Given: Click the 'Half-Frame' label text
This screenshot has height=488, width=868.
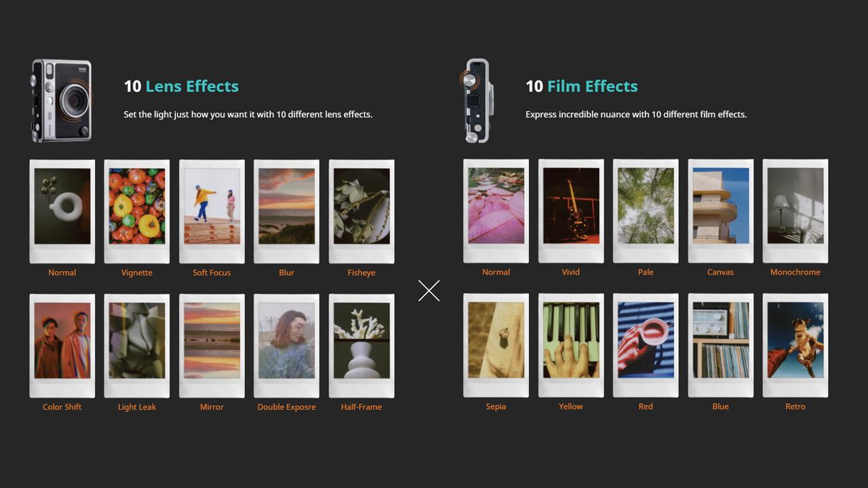Looking at the screenshot, I should pyautogui.click(x=361, y=407).
